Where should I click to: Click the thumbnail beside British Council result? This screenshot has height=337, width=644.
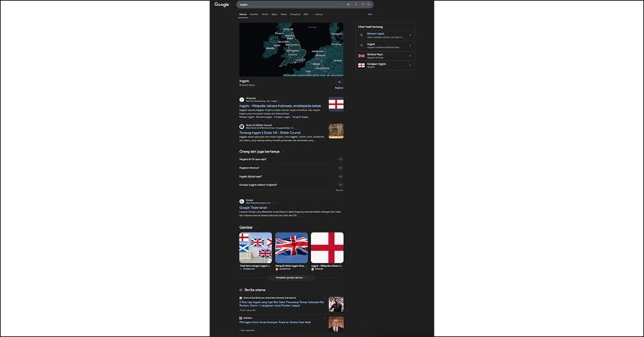point(336,131)
